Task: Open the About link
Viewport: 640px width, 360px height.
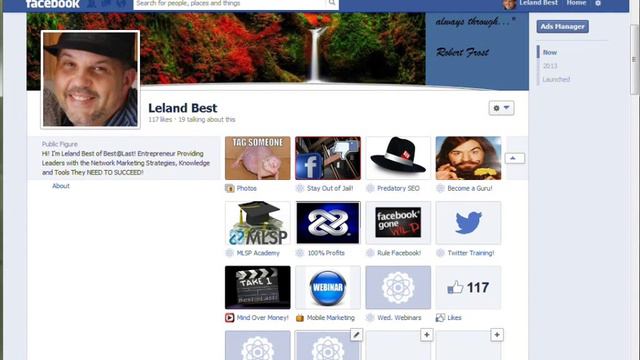Action: pos(61,186)
